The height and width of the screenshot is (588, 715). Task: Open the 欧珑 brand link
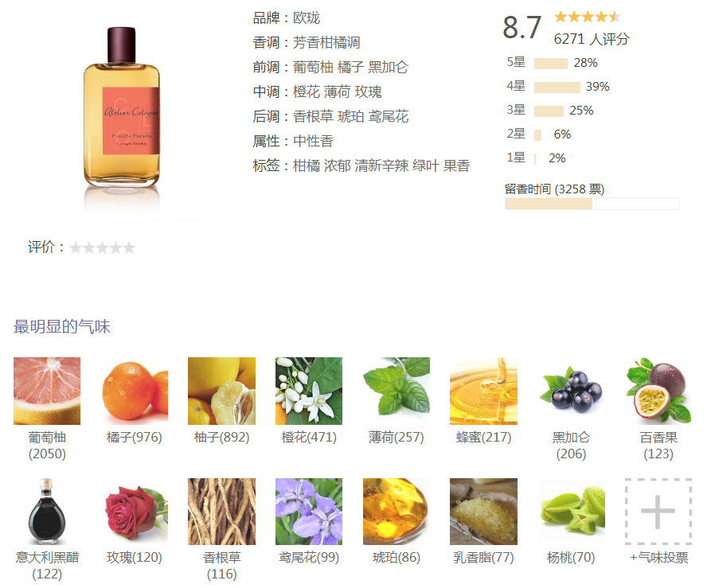tap(307, 18)
